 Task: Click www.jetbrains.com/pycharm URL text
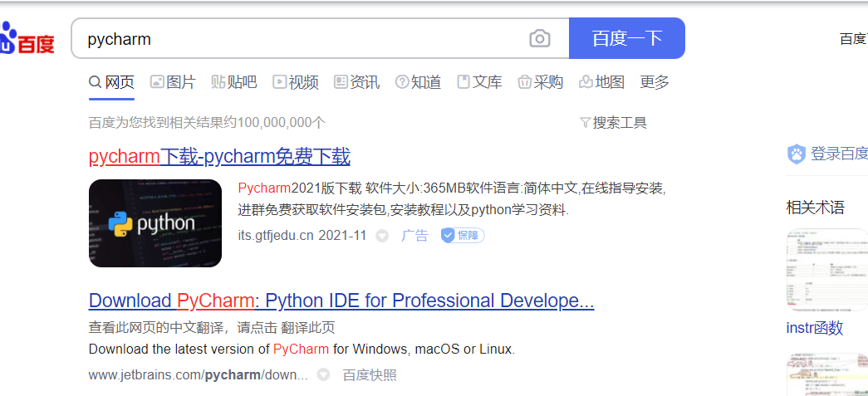point(199,375)
